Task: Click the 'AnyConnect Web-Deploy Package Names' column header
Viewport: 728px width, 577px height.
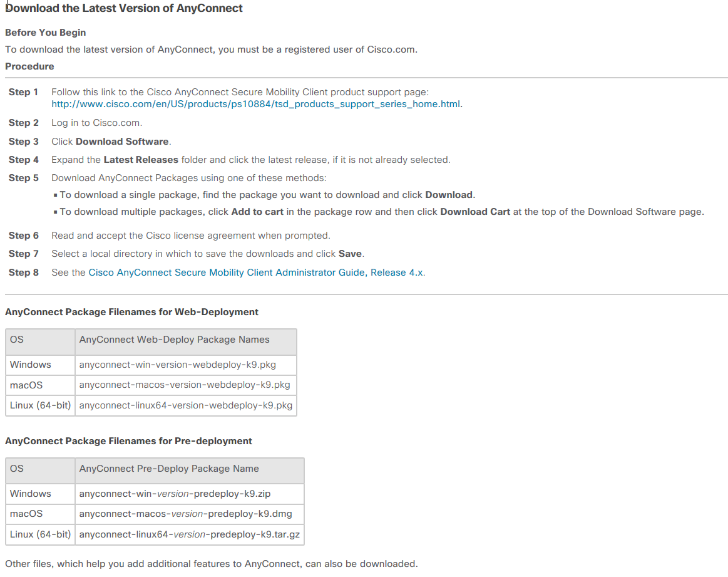Action: (186, 342)
